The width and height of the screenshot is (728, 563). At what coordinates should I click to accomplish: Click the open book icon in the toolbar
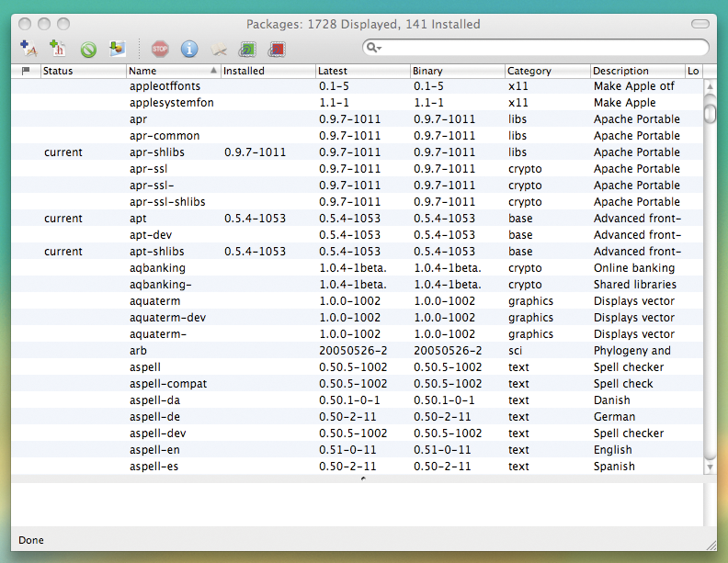(218, 50)
